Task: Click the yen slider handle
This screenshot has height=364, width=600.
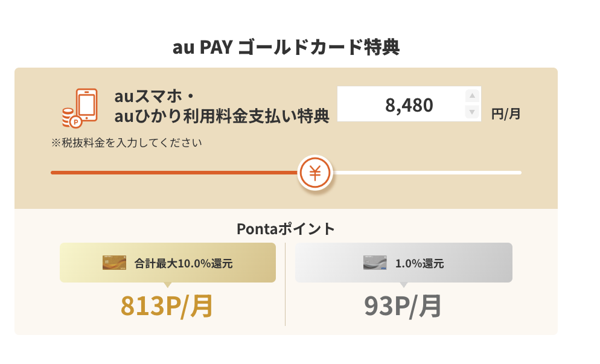Action: click(315, 173)
